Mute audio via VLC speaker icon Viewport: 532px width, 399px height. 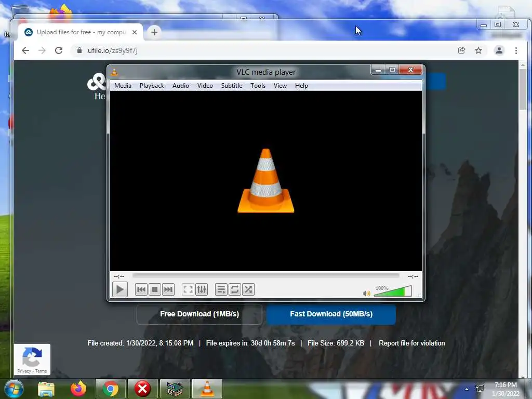click(366, 293)
